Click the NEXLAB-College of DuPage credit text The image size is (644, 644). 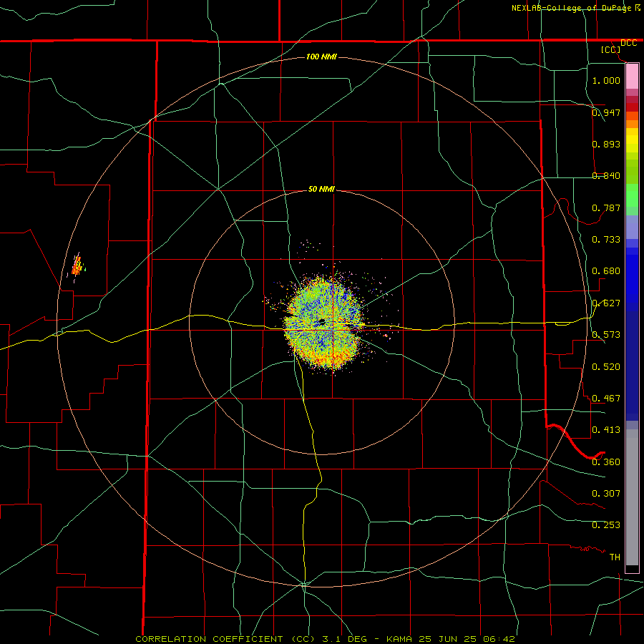[x=572, y=8]
